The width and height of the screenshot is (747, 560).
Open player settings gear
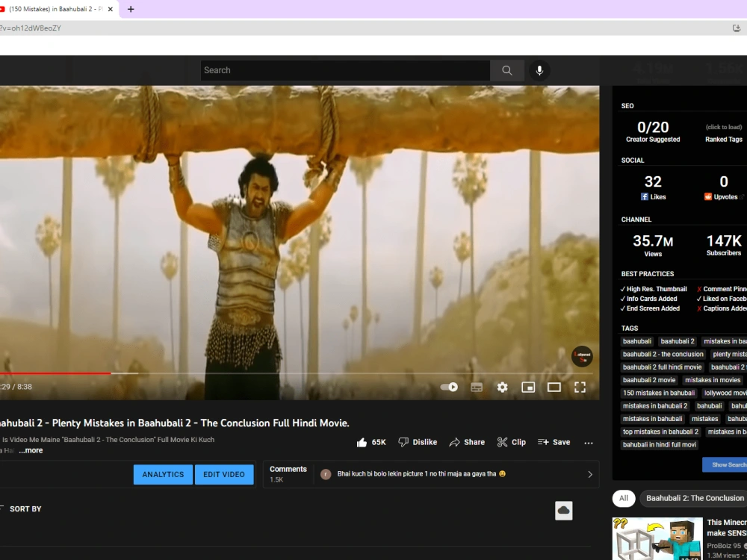[x=502, y=387]
